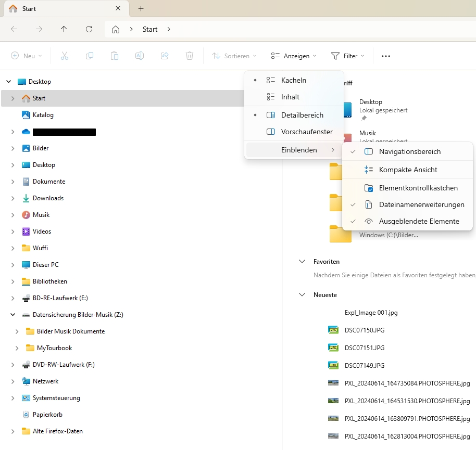Select PXL_20240614_162813004.PHOTOSPHERE.jpg file
This screenshot has height=450, width=476.
pyautogui.click(x=407, y=436)
